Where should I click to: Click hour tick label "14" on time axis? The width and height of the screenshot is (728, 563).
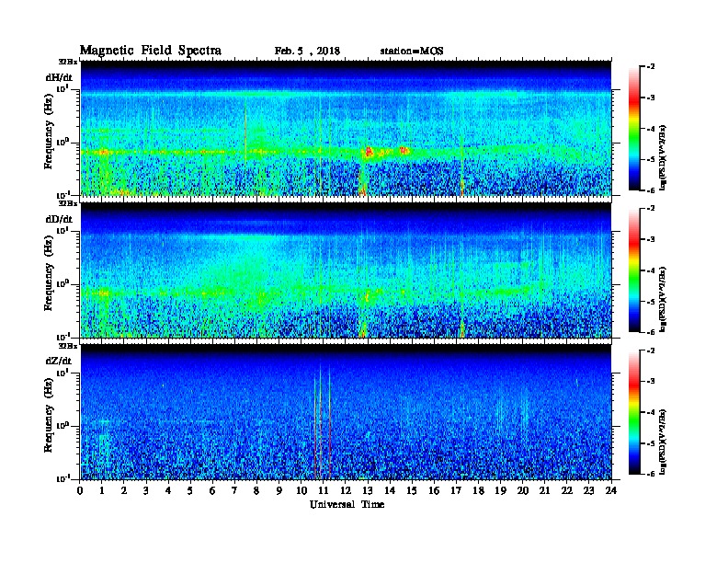coord(390,490)
